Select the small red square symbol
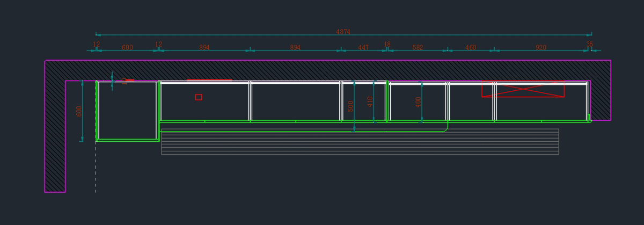Screen dimensions: 644x225 199,97
